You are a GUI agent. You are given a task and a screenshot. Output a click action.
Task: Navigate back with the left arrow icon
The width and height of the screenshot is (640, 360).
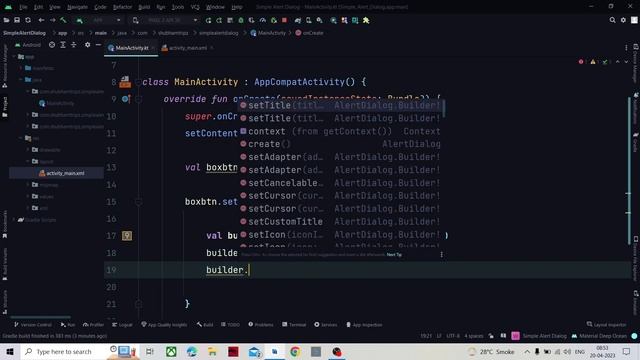pyautogui.click(x=41, y=20)
